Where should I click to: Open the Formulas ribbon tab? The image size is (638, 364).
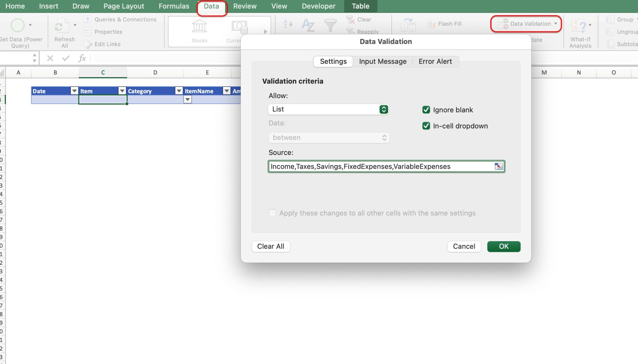tap(174, 6)
